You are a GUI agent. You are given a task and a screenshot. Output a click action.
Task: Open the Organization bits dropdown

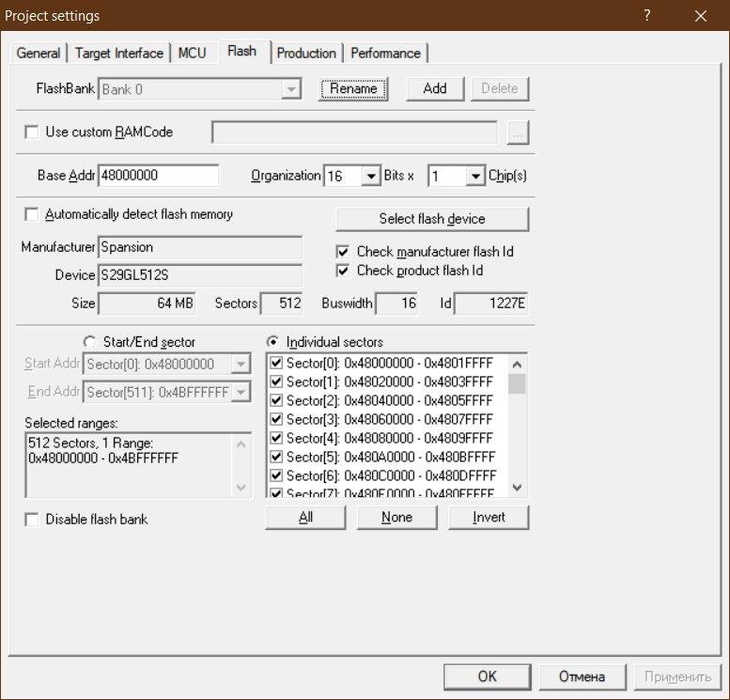click(x=370, y=176)
